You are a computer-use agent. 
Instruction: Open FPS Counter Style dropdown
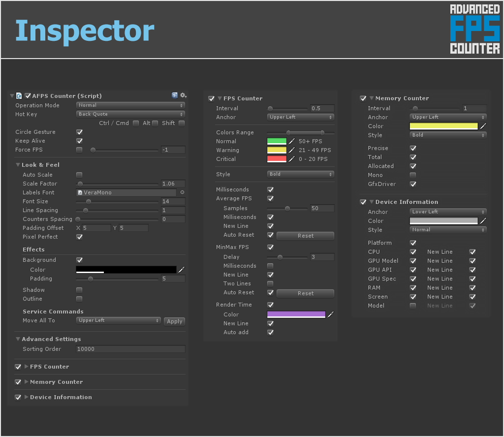pyautogui.click(x=301, y=174)
